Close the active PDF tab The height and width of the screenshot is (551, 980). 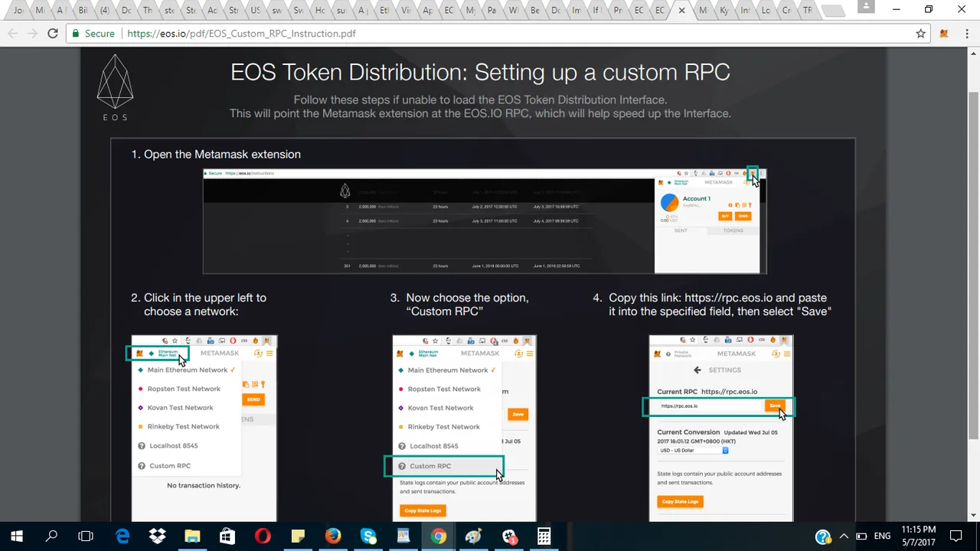coord(681,11)
